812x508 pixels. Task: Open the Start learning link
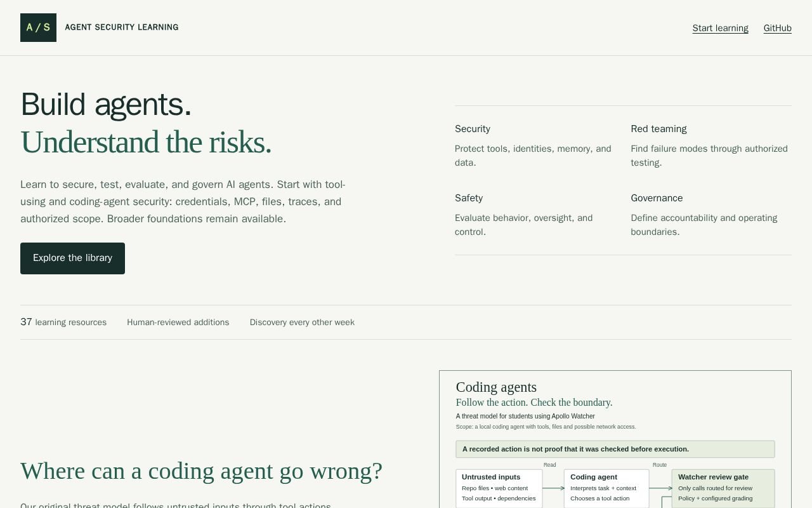pyautogui.click(x=720, y=28)
